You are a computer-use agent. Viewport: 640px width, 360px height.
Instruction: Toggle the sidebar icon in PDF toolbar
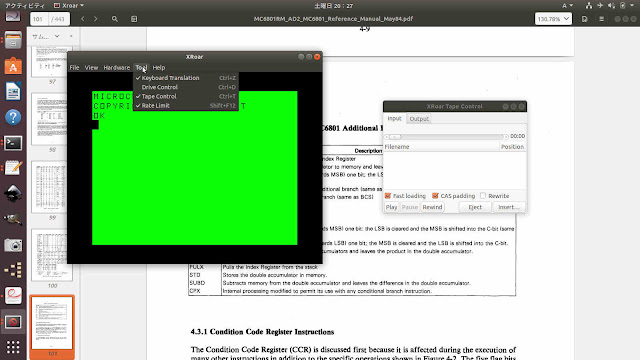click(134, 19)
